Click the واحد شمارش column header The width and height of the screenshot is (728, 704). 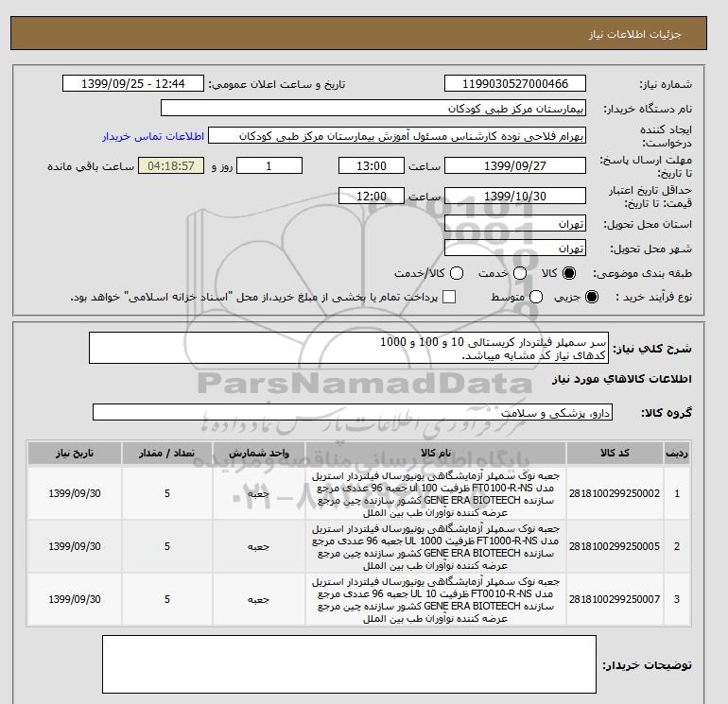259,453
